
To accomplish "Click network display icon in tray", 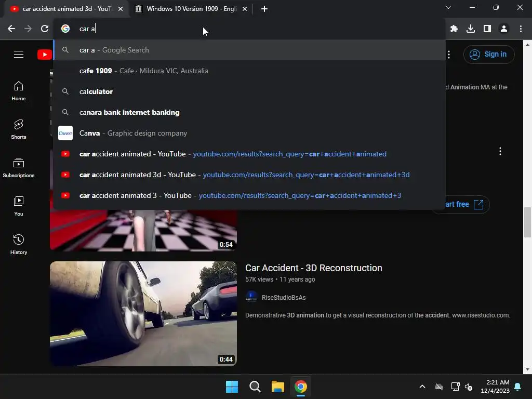I will [455, 387].
